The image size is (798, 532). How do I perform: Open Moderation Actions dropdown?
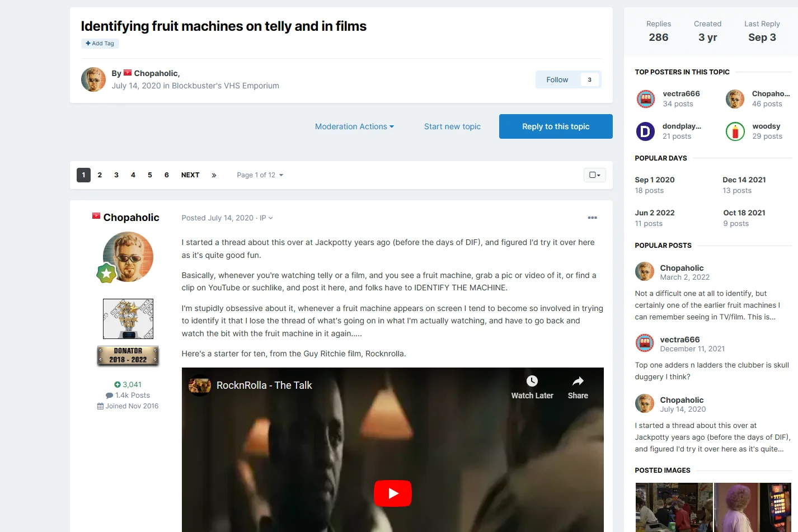(354, 126)
